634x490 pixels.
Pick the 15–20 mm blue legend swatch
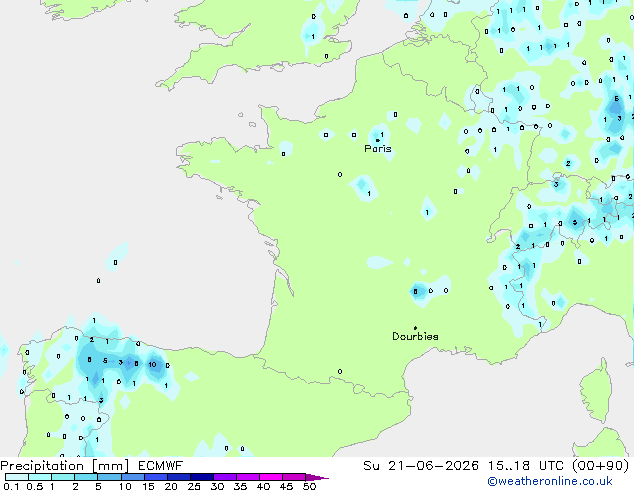point(156,477)
